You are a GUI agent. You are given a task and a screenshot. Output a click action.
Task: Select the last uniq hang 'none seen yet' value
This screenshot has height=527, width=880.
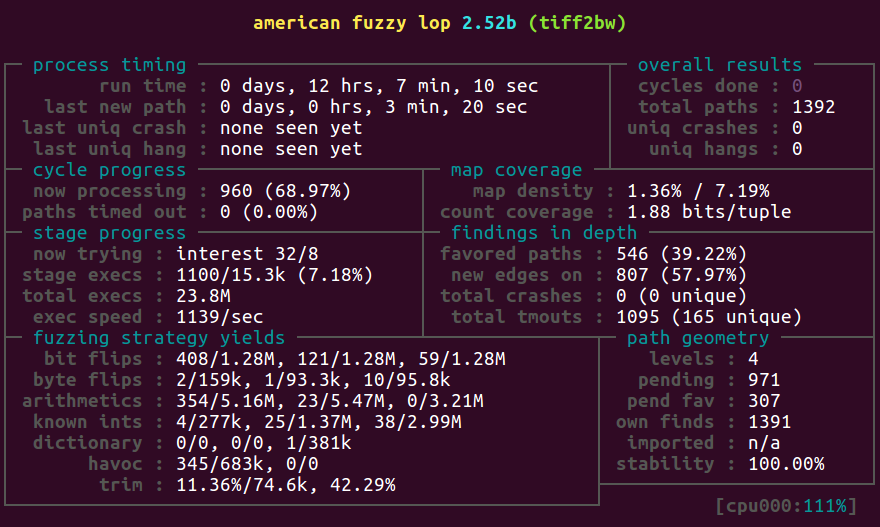click(x=291, y=149)
